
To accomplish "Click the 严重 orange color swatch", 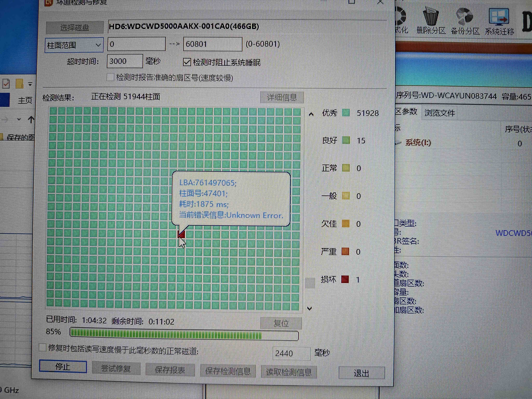I will click(345, 252).
